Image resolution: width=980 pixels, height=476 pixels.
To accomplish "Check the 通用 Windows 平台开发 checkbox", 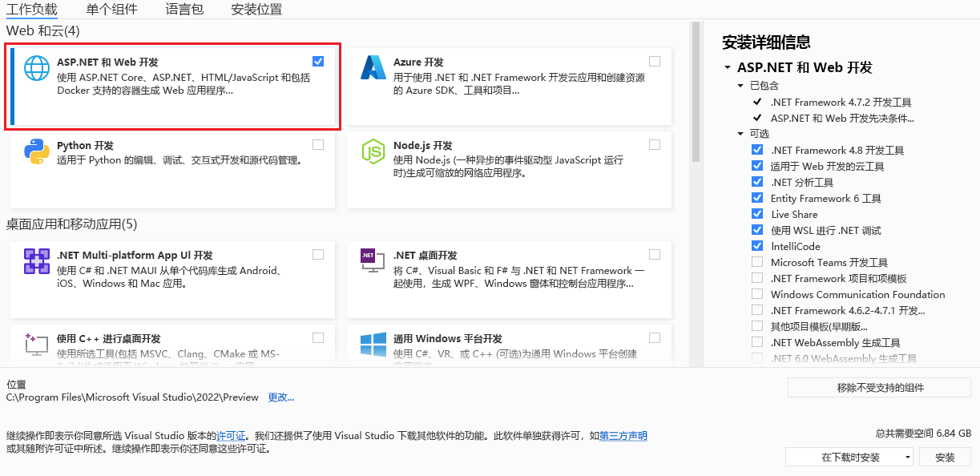I will (655, 337).
